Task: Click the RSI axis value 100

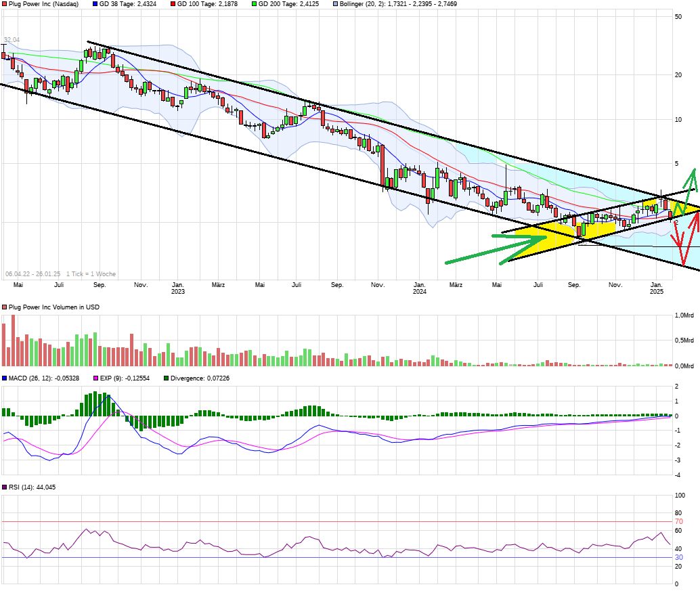Action: pos(680,495)
